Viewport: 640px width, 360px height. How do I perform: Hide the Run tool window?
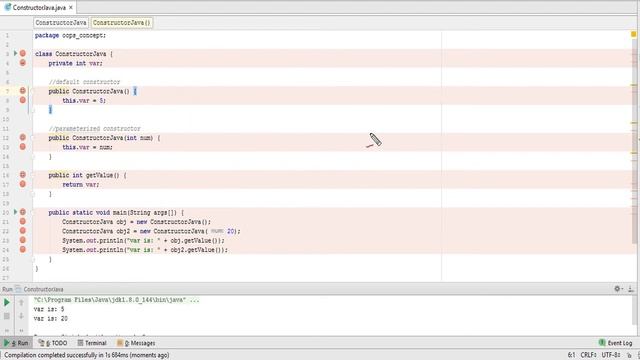pyautogui.click(x=631, y=289)
